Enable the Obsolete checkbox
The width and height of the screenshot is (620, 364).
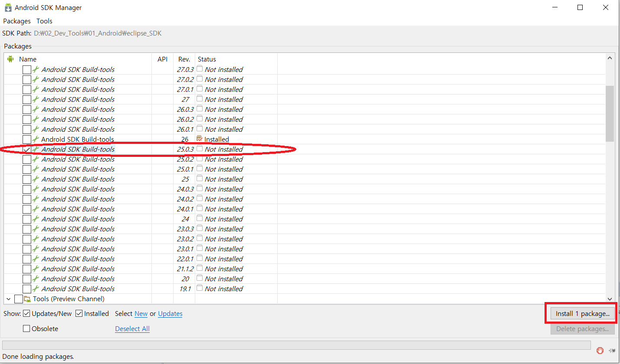pyautogui.click(x=26, y=328)
